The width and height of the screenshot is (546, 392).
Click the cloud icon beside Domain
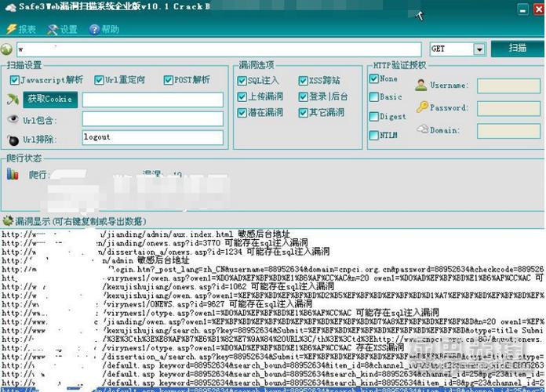tap(422, 129)
